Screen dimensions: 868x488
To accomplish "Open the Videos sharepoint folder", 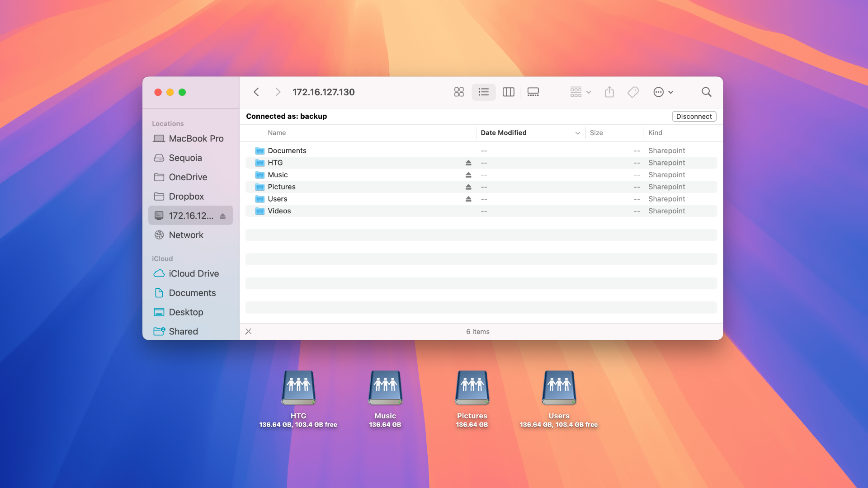I will (x=279, y=211).
